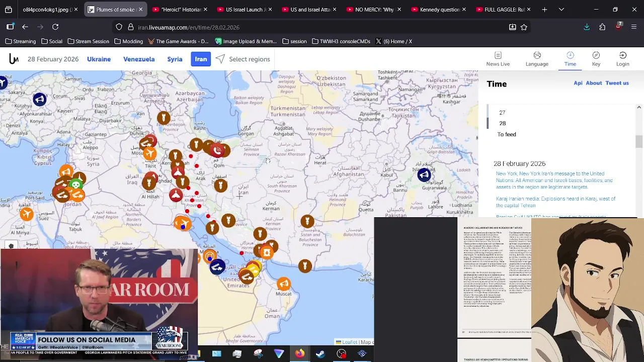The height and width of the screenshot is (362, 644).
Task: Reload the current page
Action: (55, 27)
